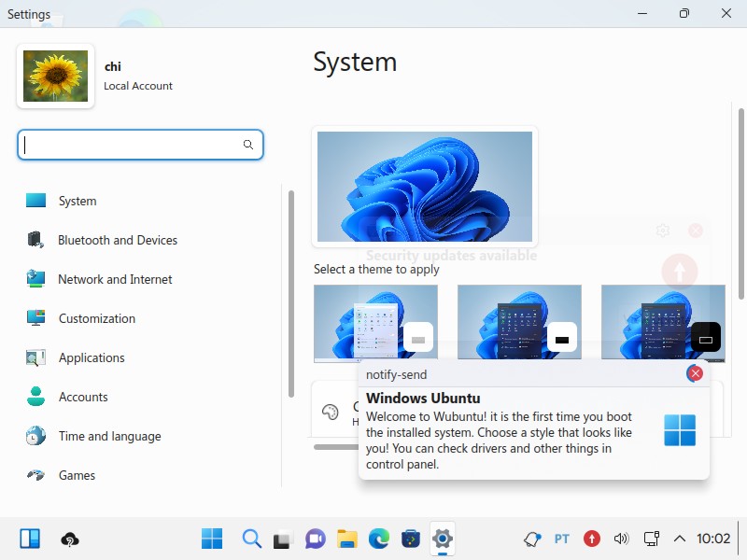Focus the settings search input field
Image resolution: width=747 pixels, height=560 pixels.
point(131,145)
